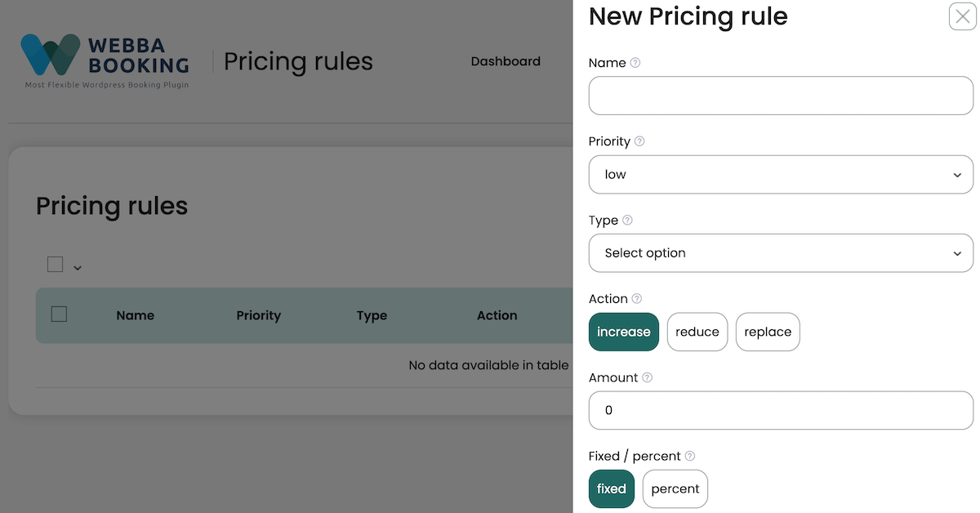
Task: Open the Priority dropdown showing low
Action: point(781,175)
